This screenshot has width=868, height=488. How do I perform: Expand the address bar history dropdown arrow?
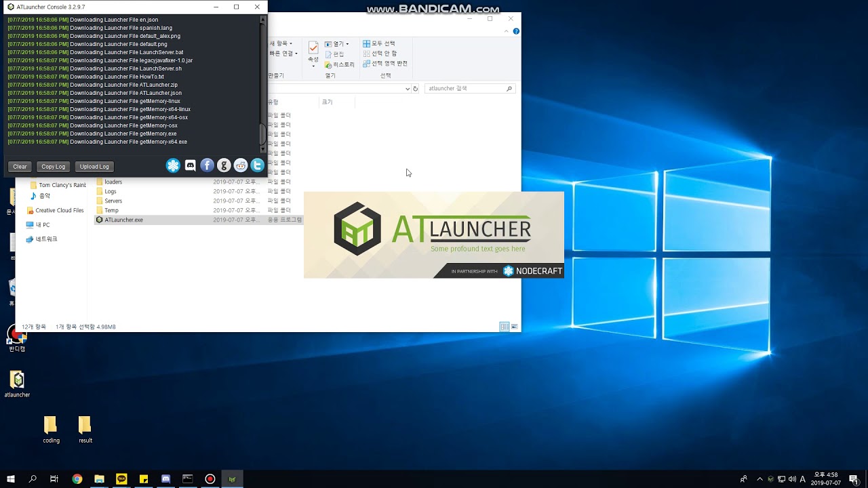coord(408,89)
